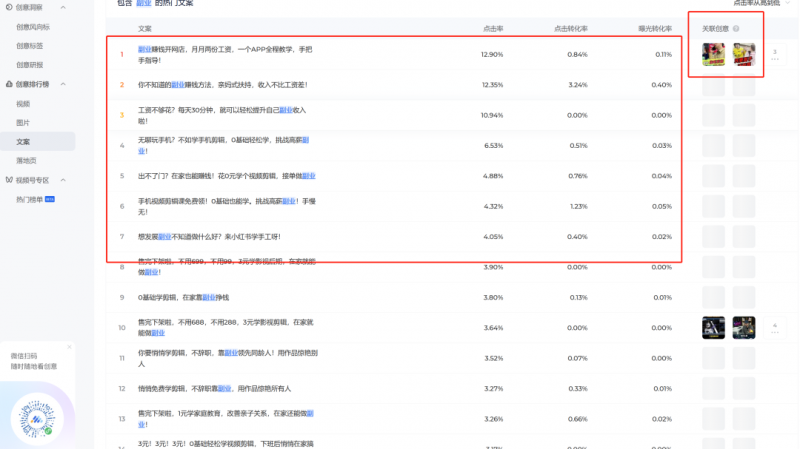
Task: Click the rank 2 copy text about 副业赚钱方法
Action: 228,85
